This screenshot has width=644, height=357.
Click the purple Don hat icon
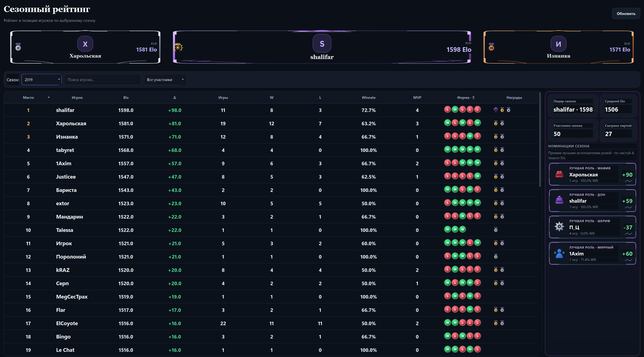(x=559, y=200)
